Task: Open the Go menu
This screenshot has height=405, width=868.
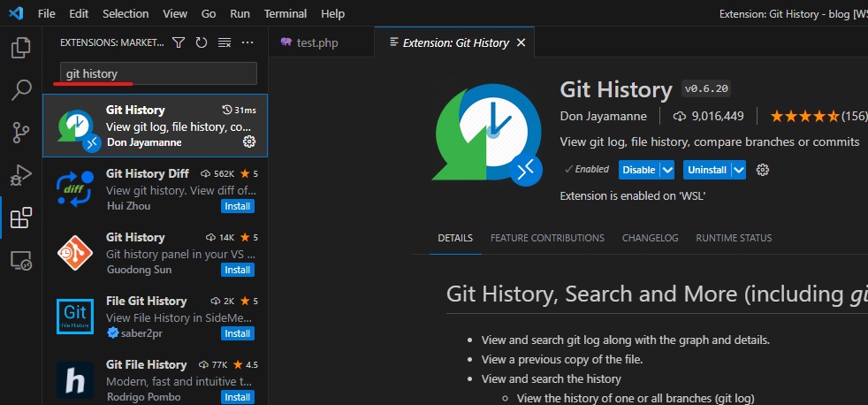Action: tap(209, 13)
